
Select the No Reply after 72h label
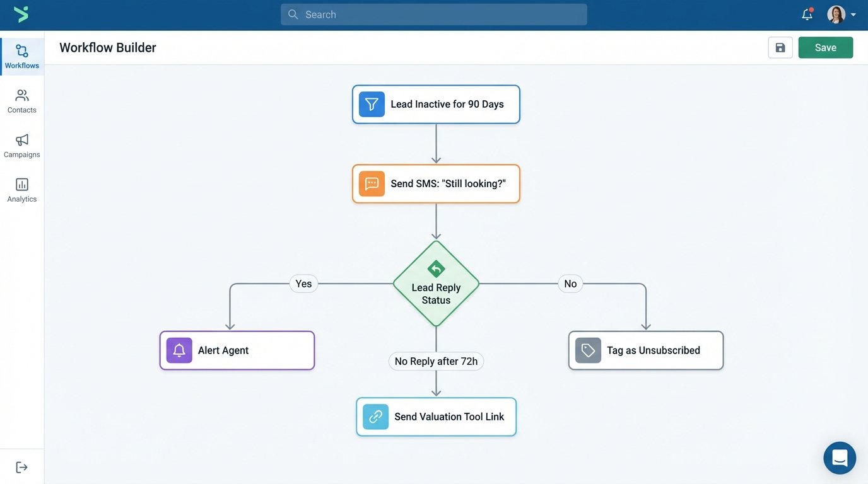[436, 361]
